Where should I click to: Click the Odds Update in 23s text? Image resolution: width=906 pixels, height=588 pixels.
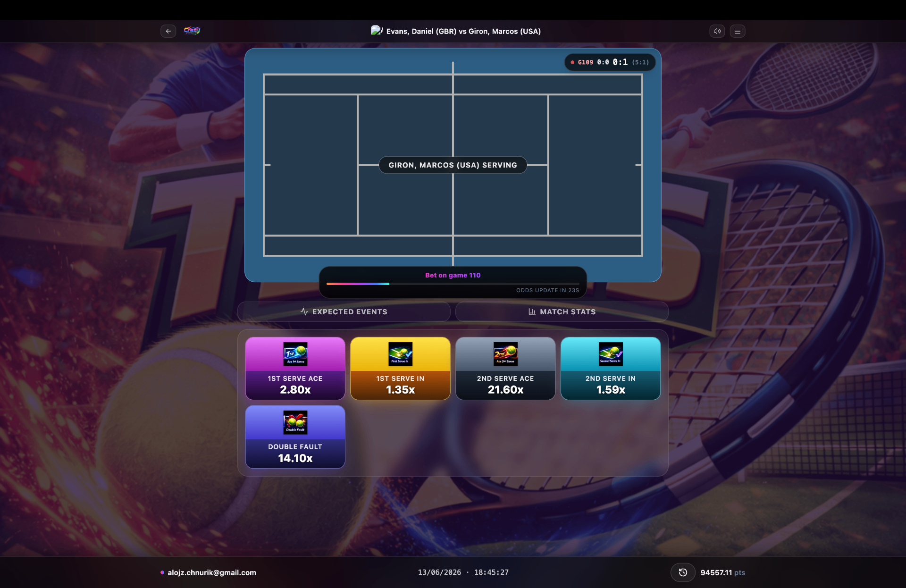(x=547, y=290)
